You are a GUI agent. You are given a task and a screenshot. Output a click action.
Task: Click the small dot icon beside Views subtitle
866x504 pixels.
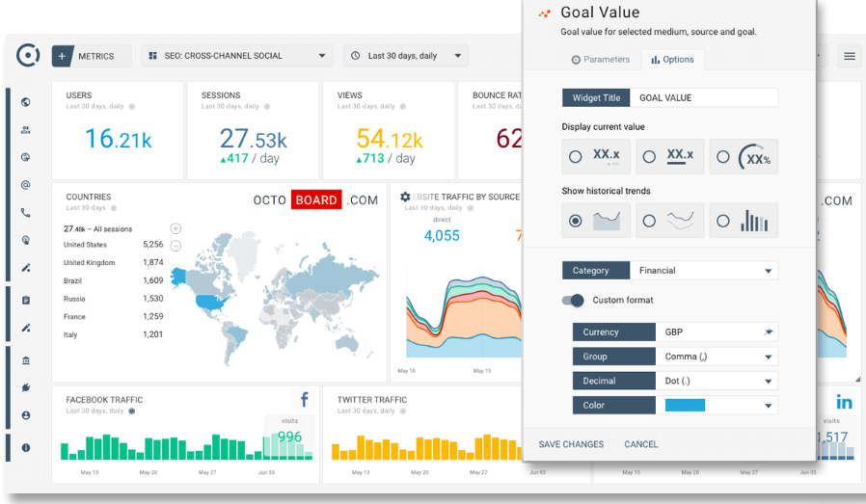403,107
